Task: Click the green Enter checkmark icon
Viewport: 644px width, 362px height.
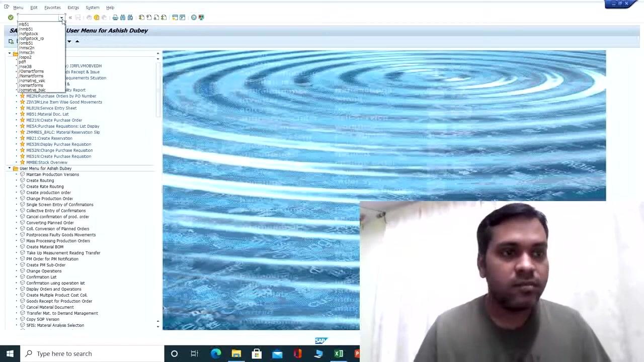Action: (11, 18)
